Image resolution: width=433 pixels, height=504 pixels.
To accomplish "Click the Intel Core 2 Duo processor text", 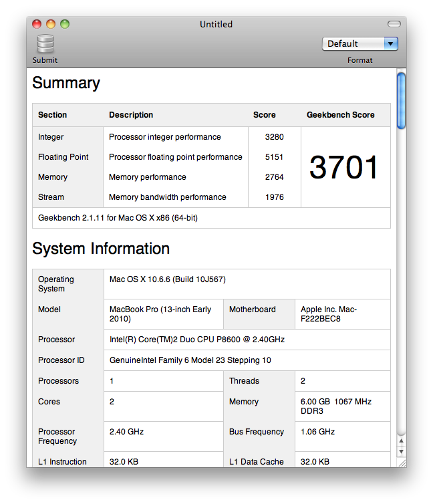I will click(x=197, y=340).
